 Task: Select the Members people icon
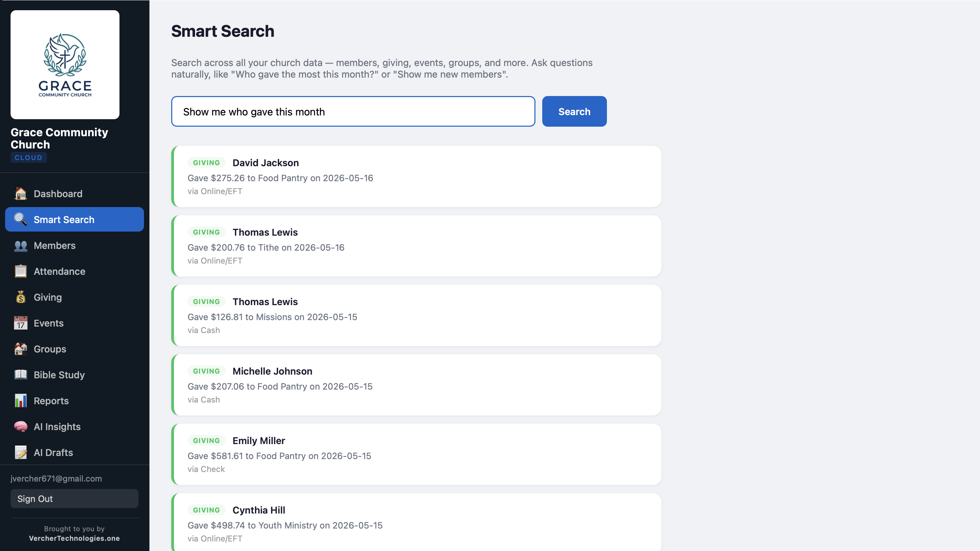tap(20, 246)
